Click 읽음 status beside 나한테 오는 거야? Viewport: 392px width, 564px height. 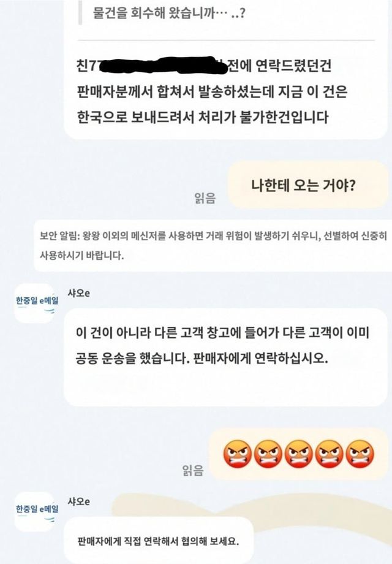pyautogui.click(x=205, y=198)
